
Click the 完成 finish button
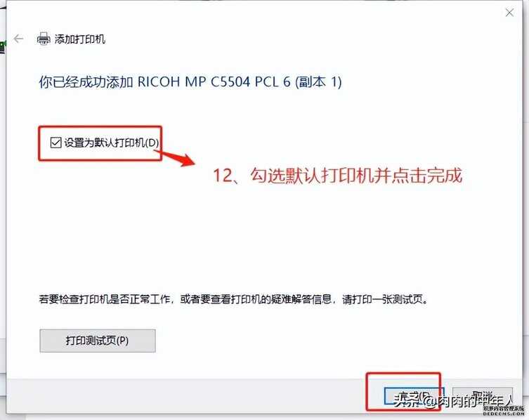click(414, 396)
